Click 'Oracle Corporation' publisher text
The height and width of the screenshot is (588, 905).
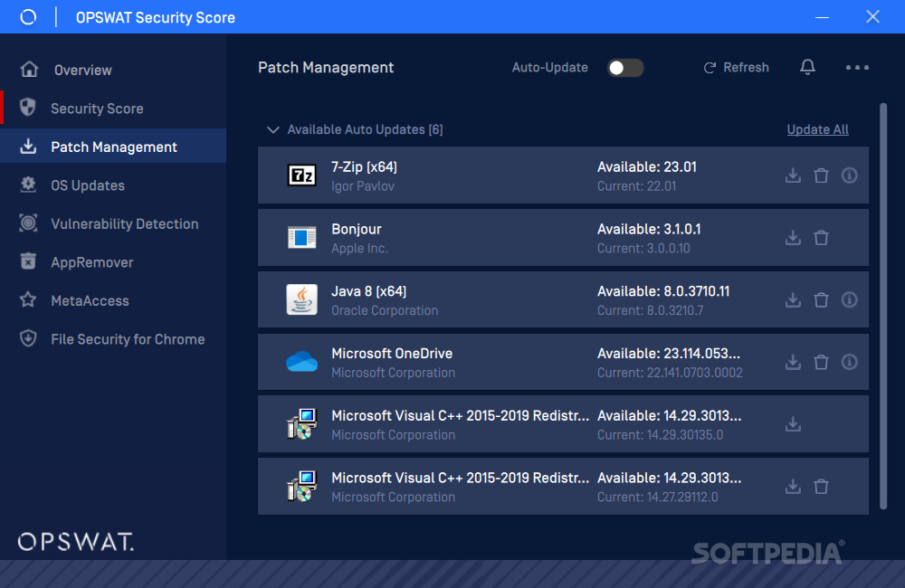pos(385,310)
